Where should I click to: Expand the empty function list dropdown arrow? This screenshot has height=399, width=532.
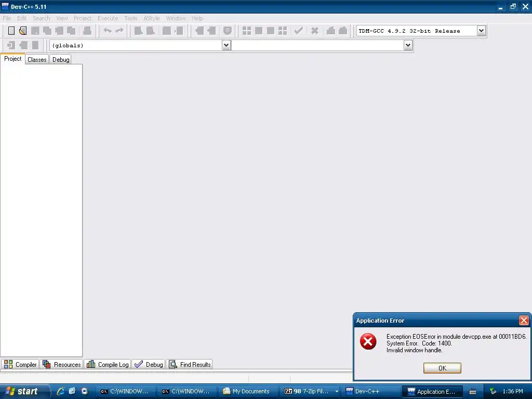[408, 45]
